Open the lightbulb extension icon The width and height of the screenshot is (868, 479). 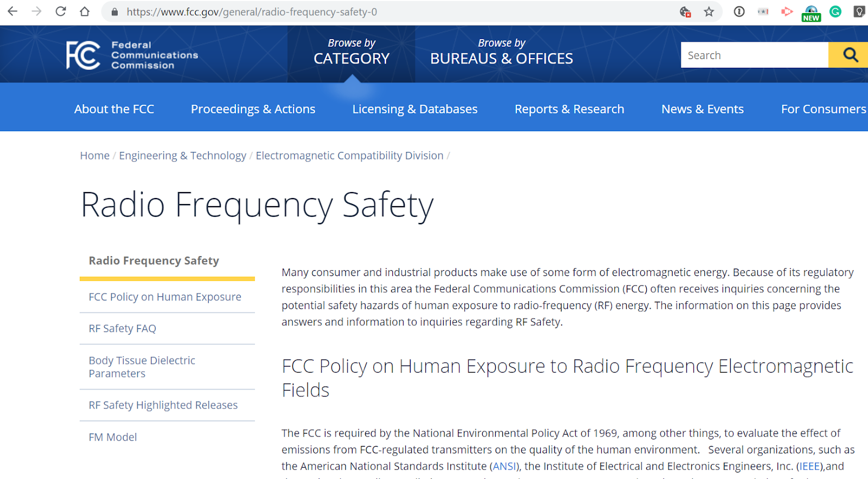(859, 11)
